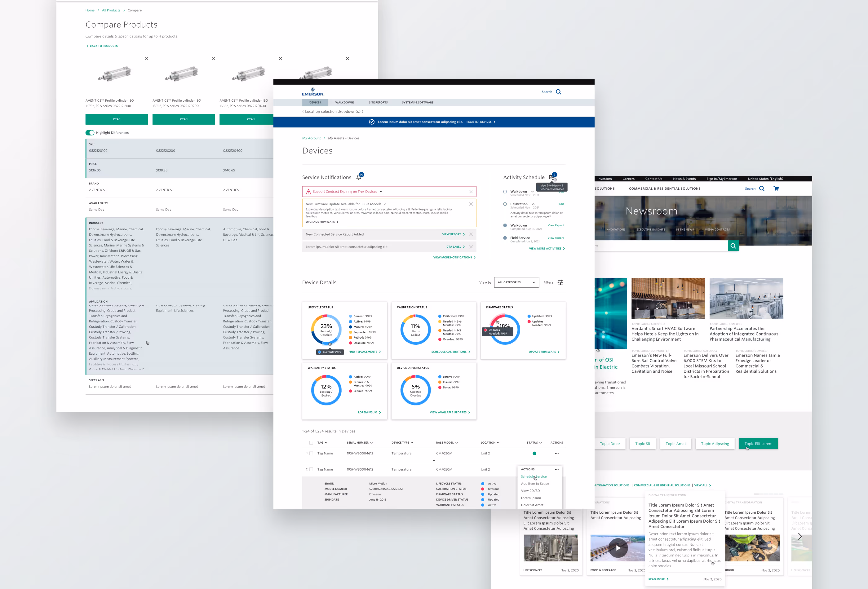
Task: Click the Service Notifications bell icon
Action: coord(359,177)
